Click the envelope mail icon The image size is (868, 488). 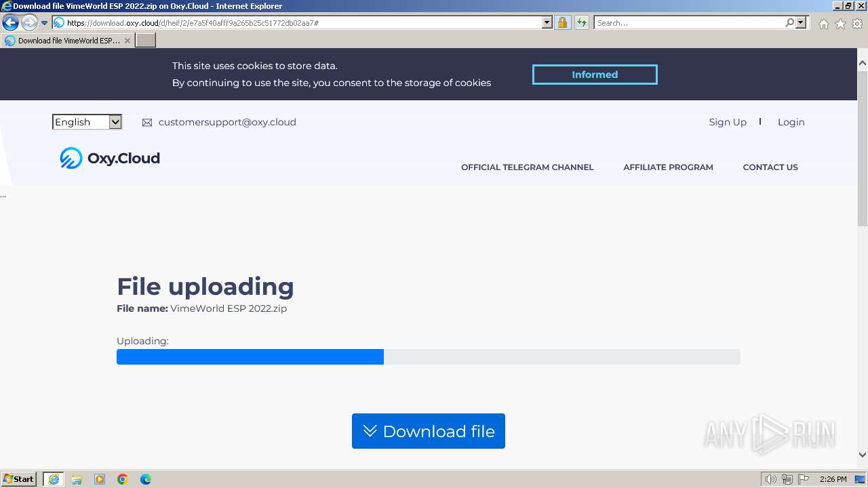pos(147,123)
